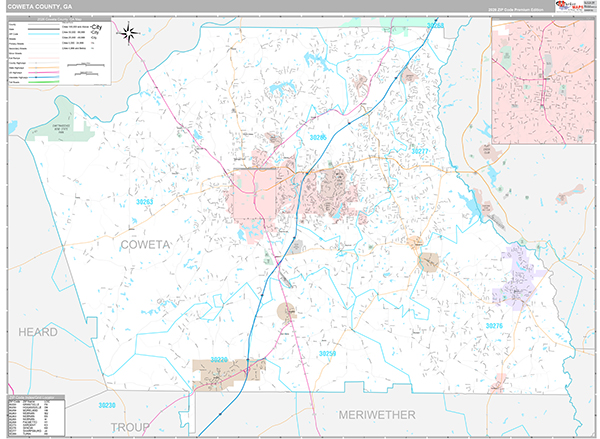Image resolution: width=600 pixels, height=439 pixels.
Task: Click the blue Interstate Highways legend line
Action: pyautogui.click(x=43, y=77)
